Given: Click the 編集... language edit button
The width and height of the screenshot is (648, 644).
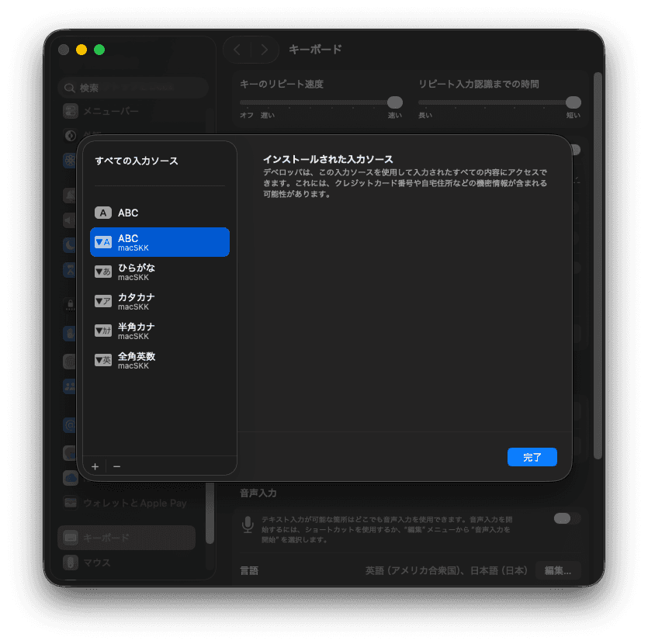Looking at the screenshot, I should 558,570.
